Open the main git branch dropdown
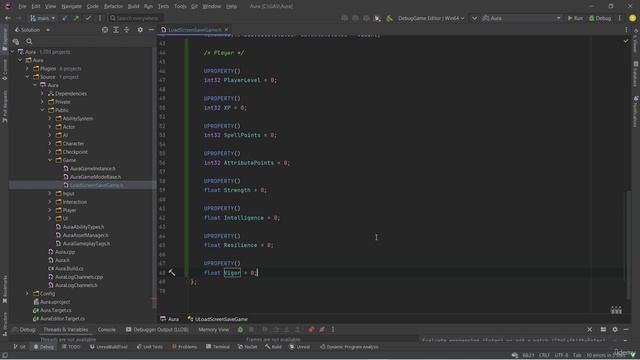 [43, 18]
